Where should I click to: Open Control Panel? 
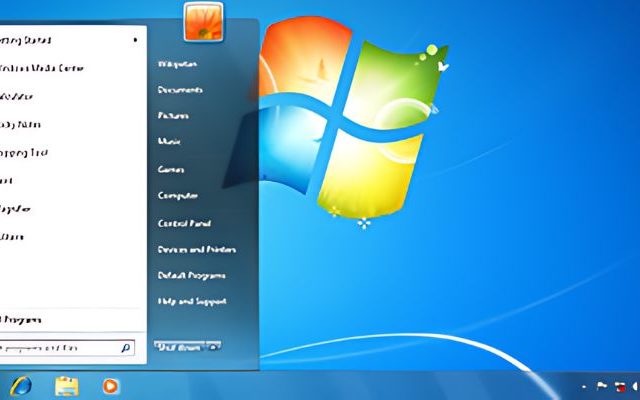coord(184,223)
